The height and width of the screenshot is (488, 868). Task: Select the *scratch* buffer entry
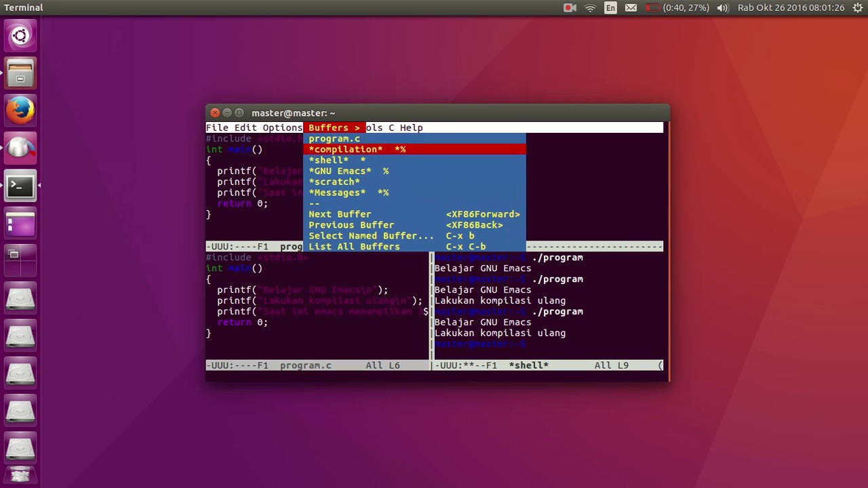[x=414, y=182]
